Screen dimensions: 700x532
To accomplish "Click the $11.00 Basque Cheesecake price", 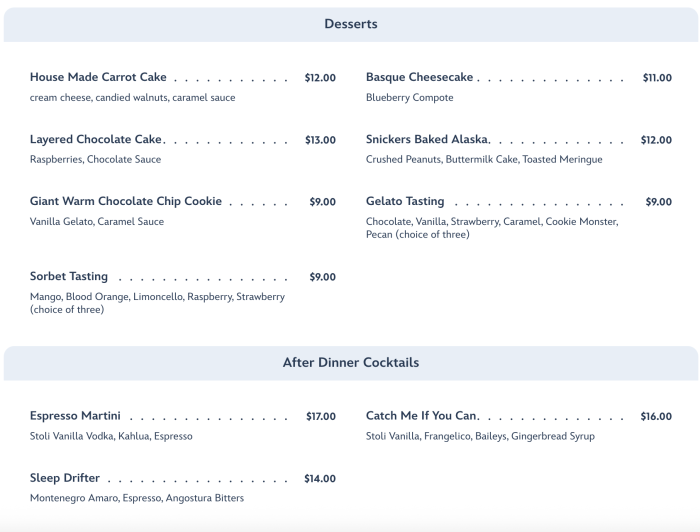I will pyautogui.click(x=657, y=78).
